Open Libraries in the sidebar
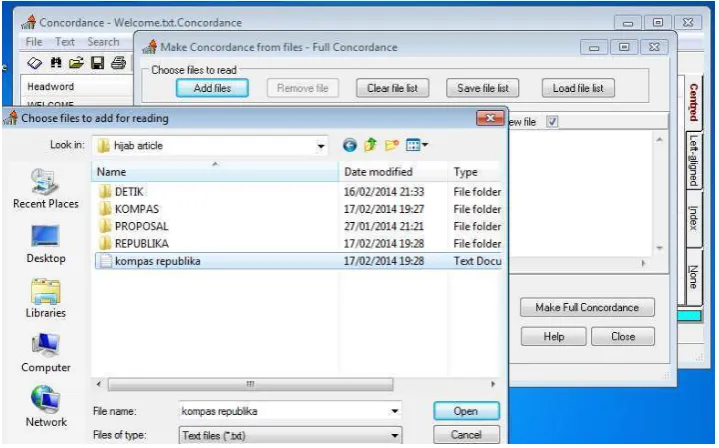 45,299
